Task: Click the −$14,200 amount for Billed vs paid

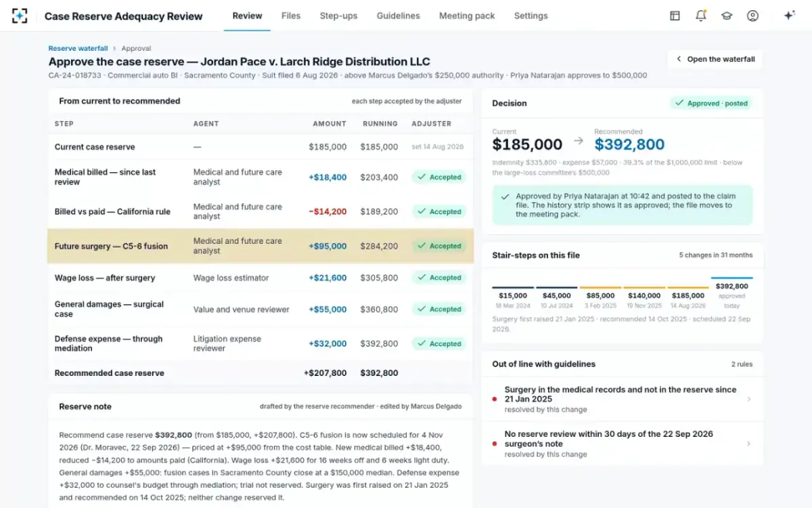Action: click(328, 212)
